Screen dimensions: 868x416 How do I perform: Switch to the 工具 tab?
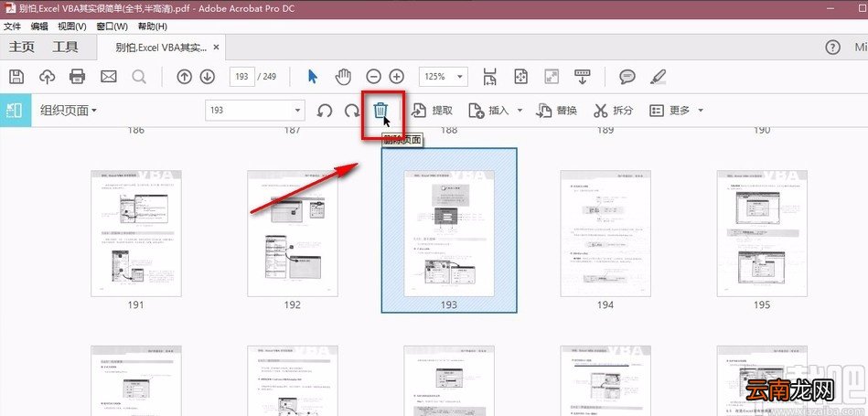(x=65, y=48)
